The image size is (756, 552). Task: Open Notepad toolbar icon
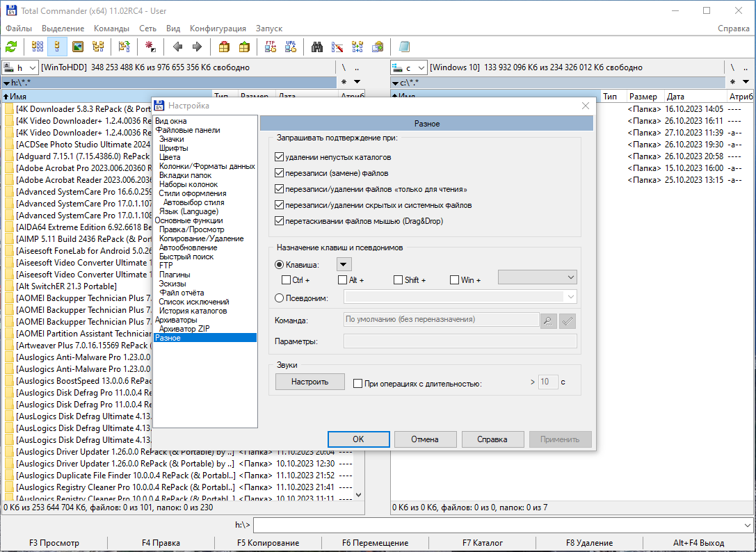tap(404, 47)
